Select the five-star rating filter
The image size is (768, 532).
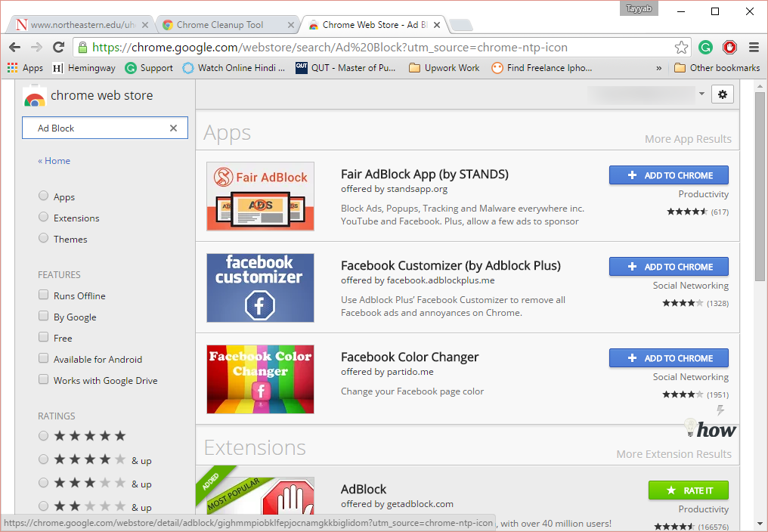click(44, 435)
